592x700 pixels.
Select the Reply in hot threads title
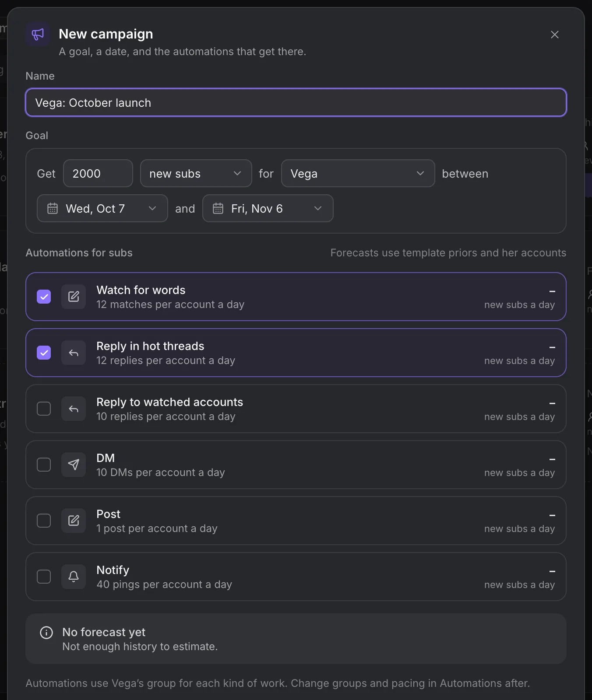(150, 346)
